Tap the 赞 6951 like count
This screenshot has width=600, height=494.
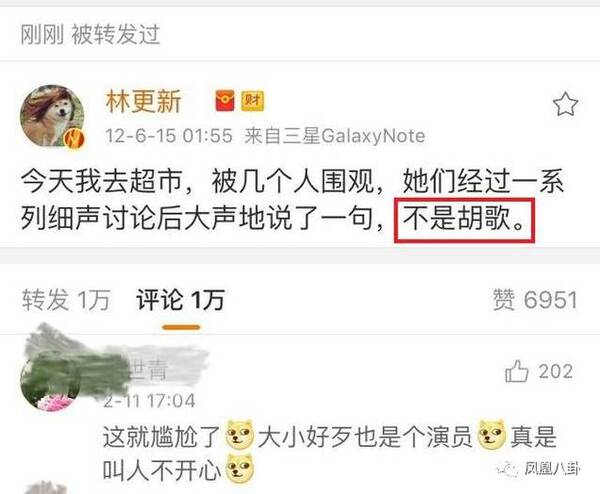[535, 300]
